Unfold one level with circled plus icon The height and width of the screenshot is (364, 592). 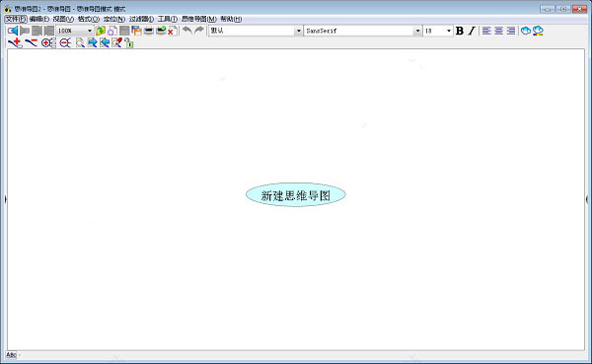(x=48, y=43)
